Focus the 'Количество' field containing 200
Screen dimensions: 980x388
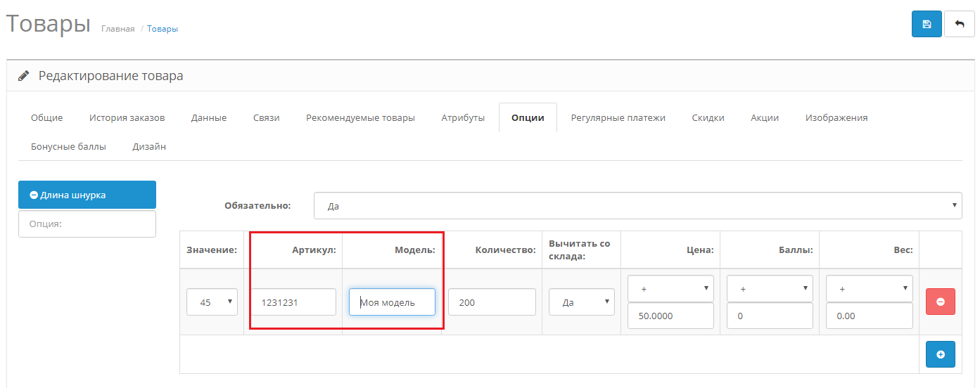tap(491, 302)
